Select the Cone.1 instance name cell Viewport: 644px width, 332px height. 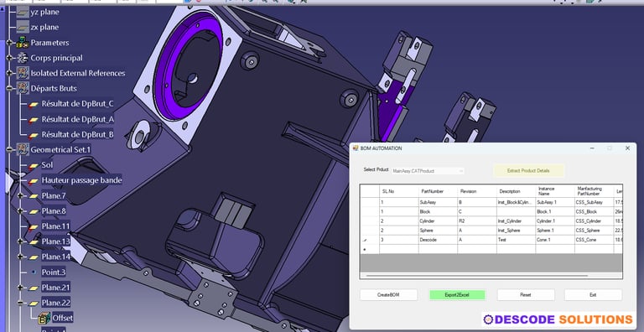tap(555, 240)
